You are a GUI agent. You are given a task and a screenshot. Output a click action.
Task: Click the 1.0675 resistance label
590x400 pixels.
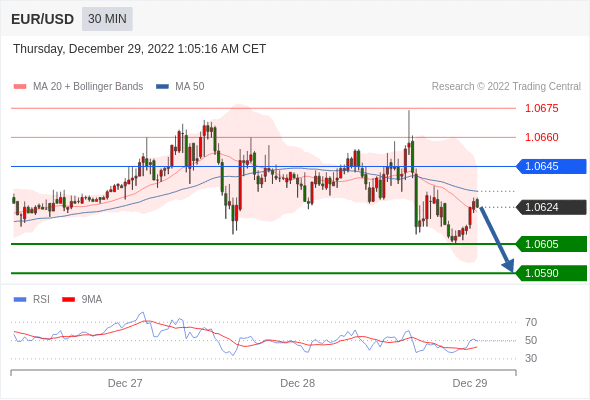[x=542, y=108]
